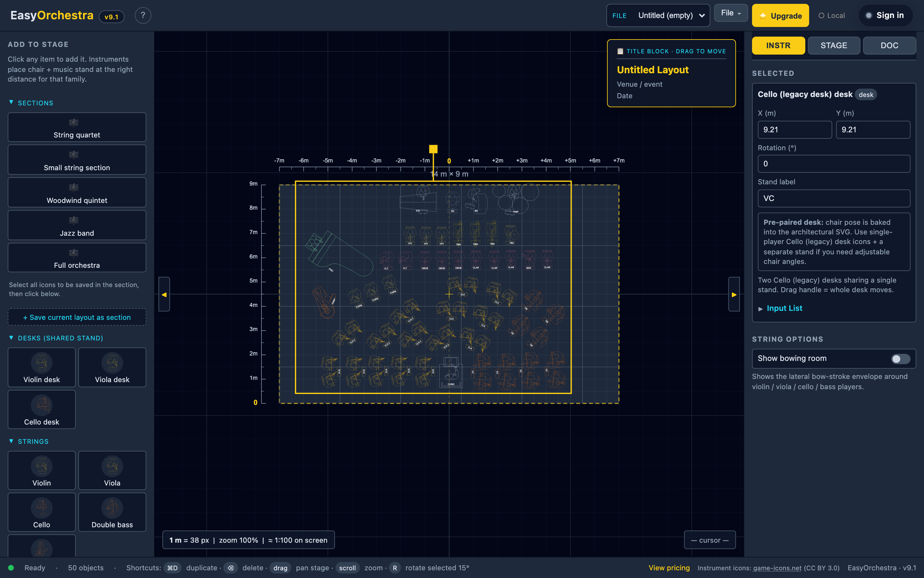The height and width of the screenshot is (578, 924).
Task: Select the bass drum BD player
Action: pyautogui.click(x=476, y=201)
